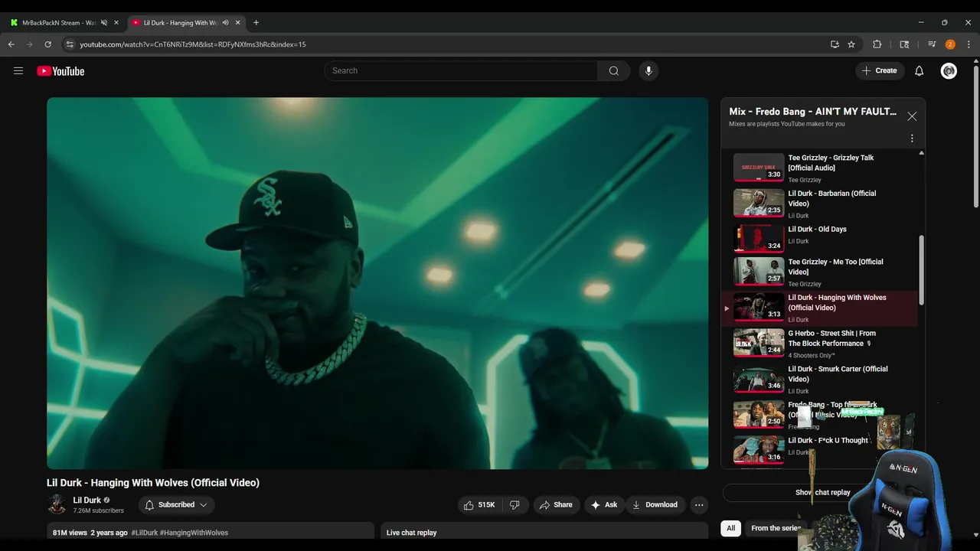
Task: Click the address bar URL
Action: tap(193, 44)
